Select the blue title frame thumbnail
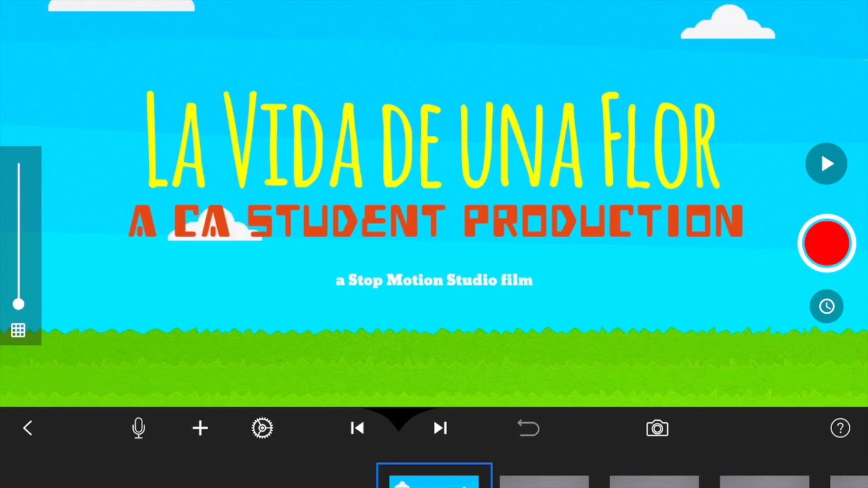 point(434,476)
